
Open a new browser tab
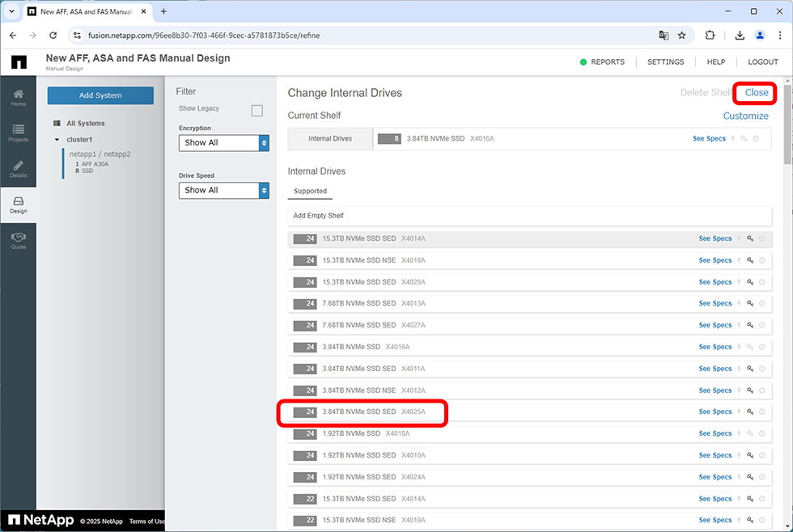[163, 11]
